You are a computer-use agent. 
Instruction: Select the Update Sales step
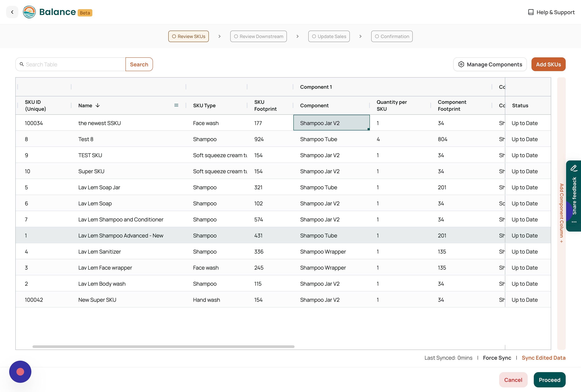click(x=329, y=36)
